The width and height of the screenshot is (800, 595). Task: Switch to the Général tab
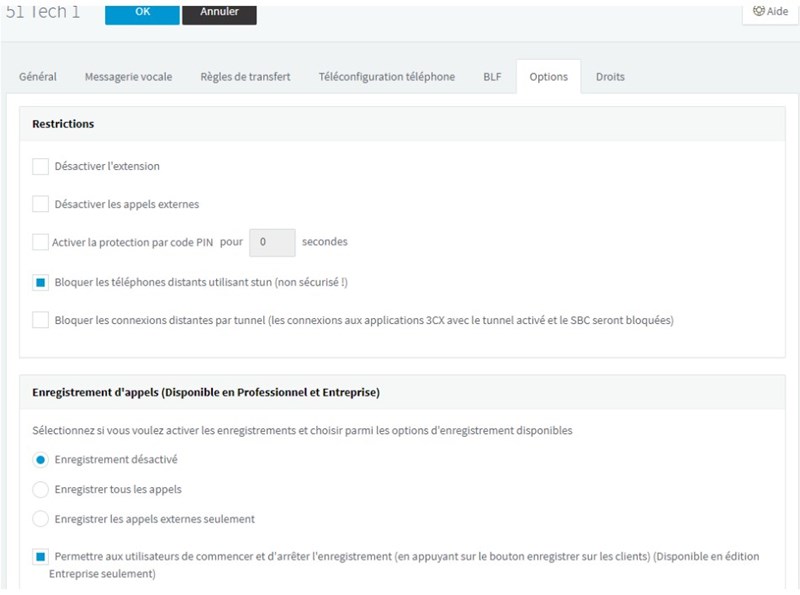tap(38, 77)
